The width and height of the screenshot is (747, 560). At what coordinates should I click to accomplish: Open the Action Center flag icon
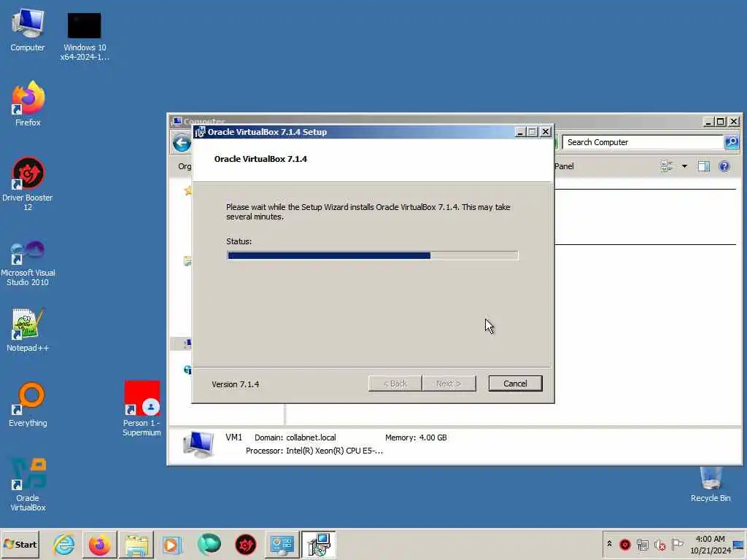tap(677, 544)
